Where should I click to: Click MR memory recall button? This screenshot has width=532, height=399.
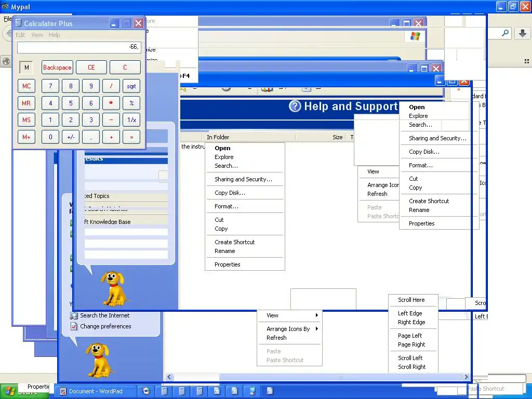pos(26,103)
